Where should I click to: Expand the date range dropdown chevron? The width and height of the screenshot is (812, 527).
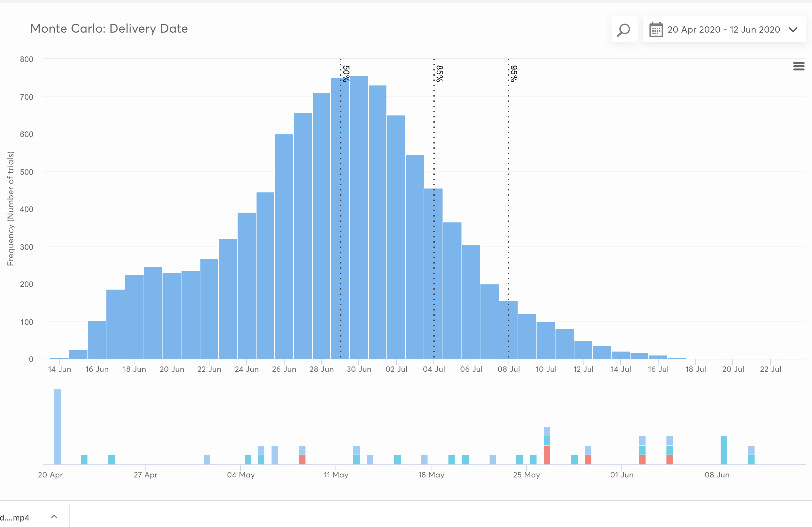793,30
